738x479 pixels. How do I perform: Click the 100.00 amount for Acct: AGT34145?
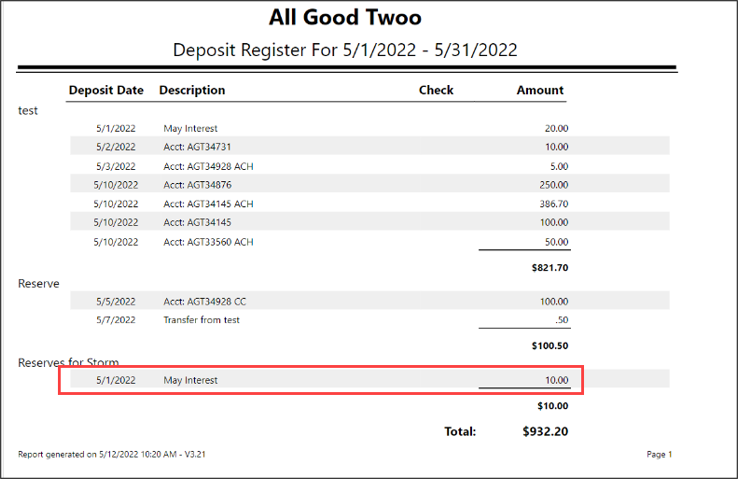(x=554, y=222)
